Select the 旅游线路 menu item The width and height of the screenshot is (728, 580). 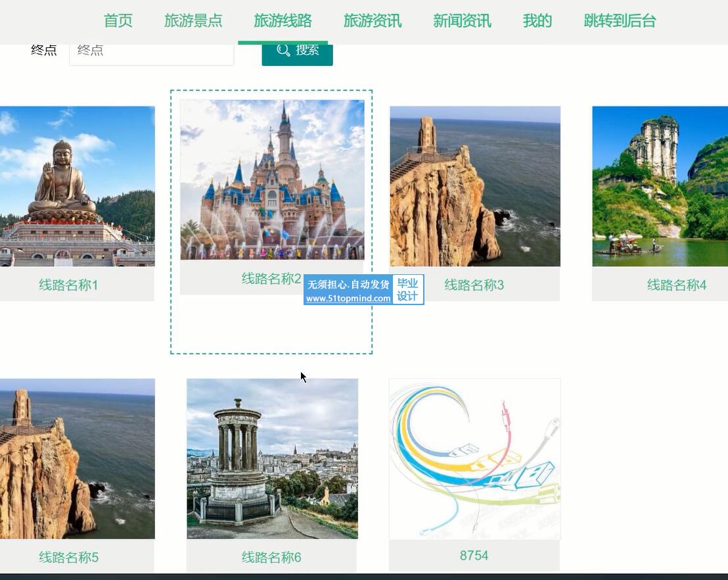click(x=283, y=21)
